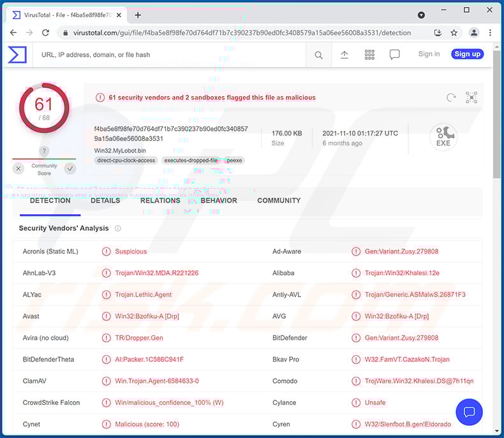Click the install app icon in address bar
Image resolution: width=504 pixels, height=438 pixels.
click(438, 33)
